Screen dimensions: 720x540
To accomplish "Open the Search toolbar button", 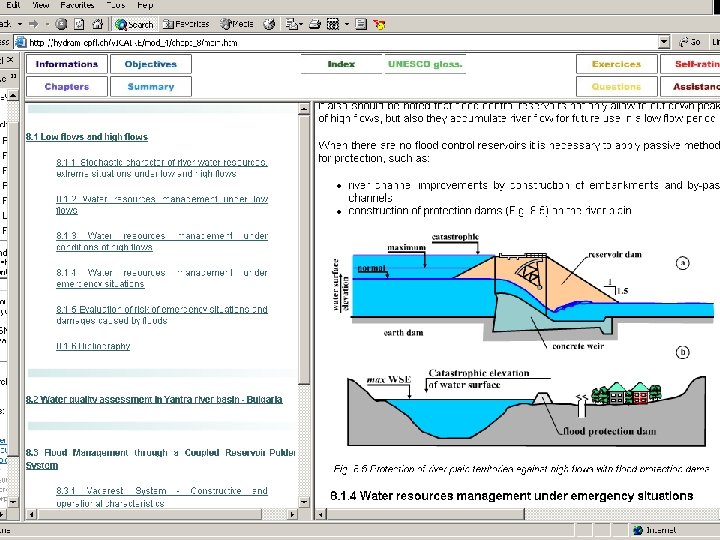I will coord(134,23).
